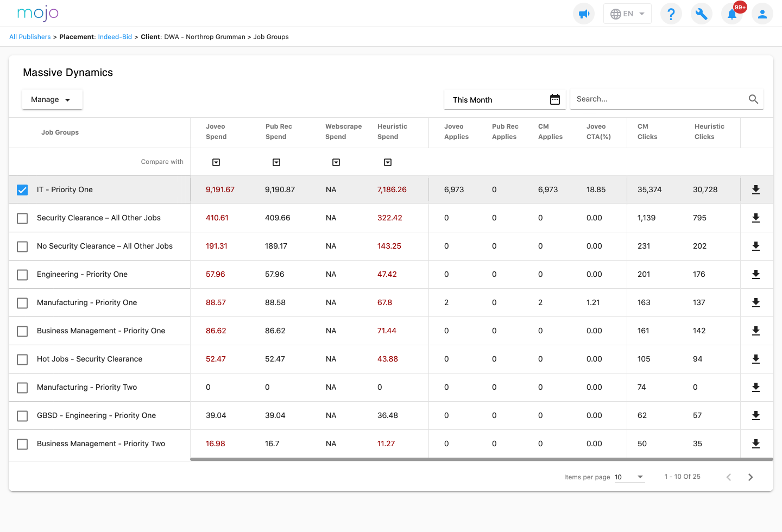View notifications via the bell icon
Viewport: 782px width, 532px height.
pyautogui.click(x=731, y=14)
